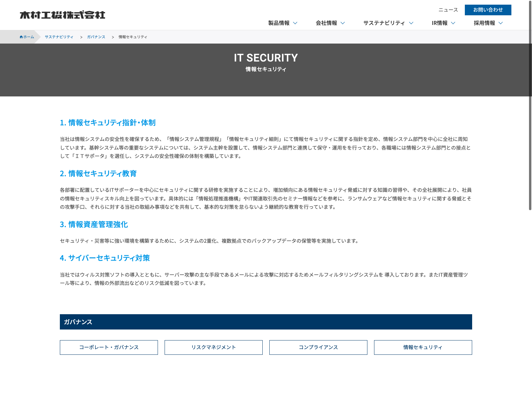The width and height of the screenshot is (532, 399).
Task: Open the 会社情報 menu item
Action: 326,23
